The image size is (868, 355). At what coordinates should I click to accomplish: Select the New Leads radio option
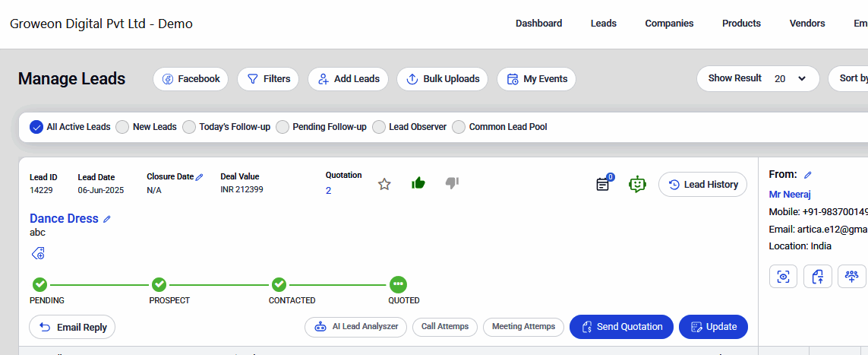coord(122,127)
